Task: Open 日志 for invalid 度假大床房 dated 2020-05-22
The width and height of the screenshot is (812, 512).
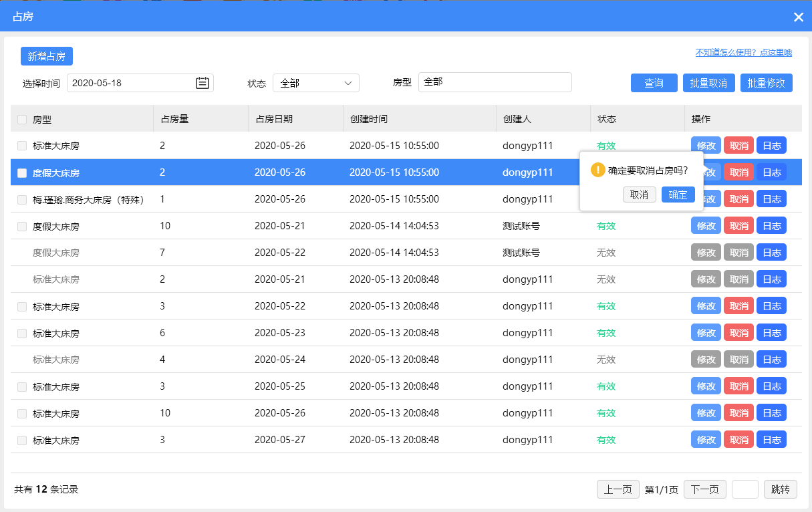Action: click(x=771, y=252)
